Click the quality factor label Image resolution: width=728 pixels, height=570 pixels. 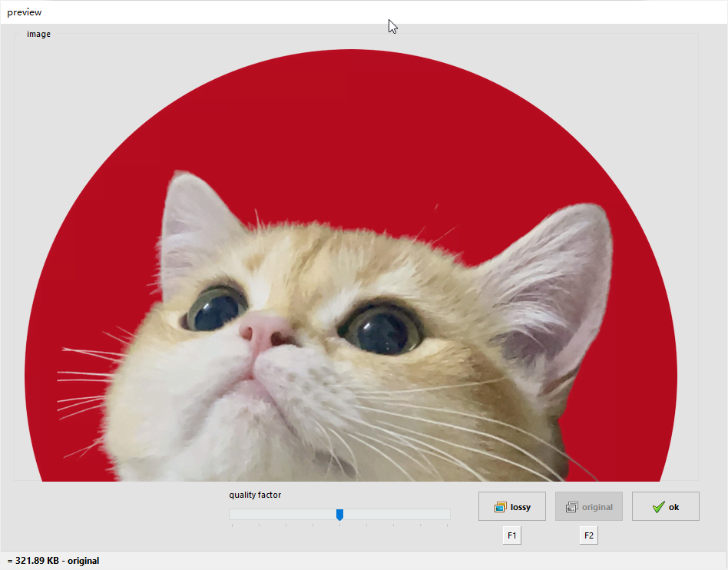coord(255,495)
